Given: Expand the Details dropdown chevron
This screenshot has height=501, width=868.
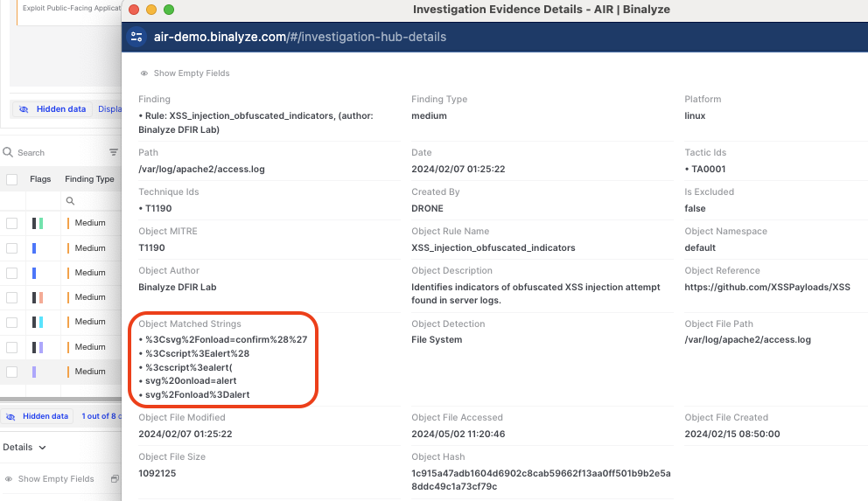Looking at the screenshot, I should (x=42, y=448).
